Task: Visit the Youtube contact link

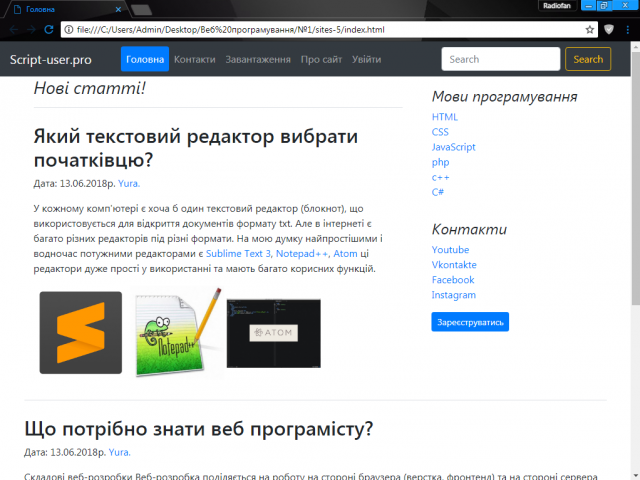Action: 450,250
